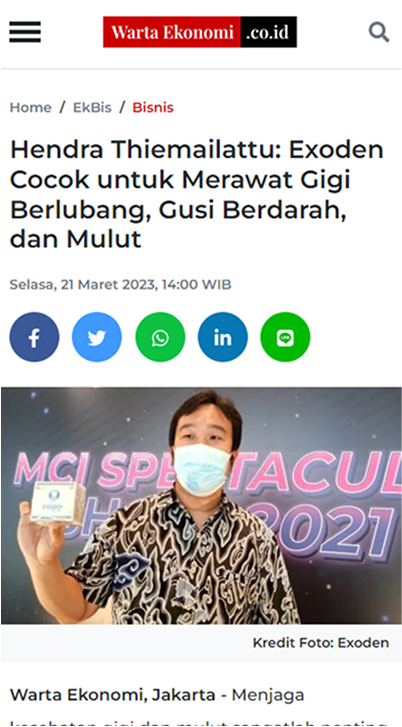Open the hamburger navigation menu

pos(25,32)
